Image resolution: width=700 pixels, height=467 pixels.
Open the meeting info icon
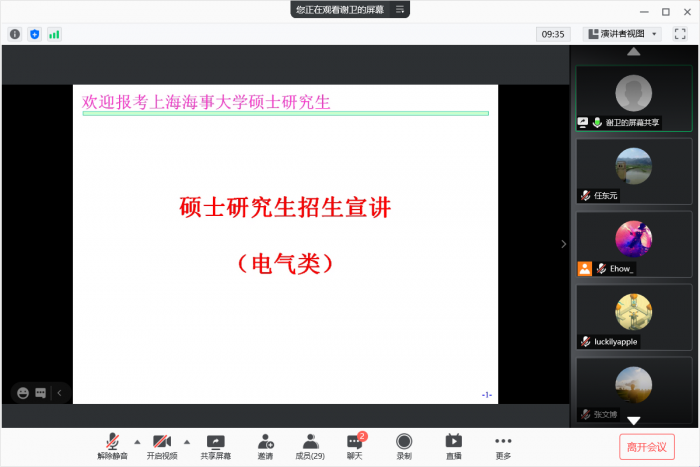click(15, 34)
